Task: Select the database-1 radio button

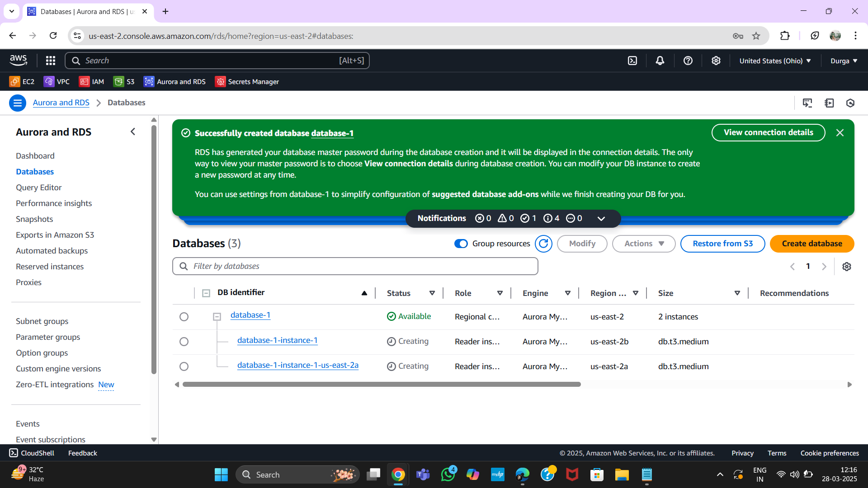Action: click(x=184, y=317)
